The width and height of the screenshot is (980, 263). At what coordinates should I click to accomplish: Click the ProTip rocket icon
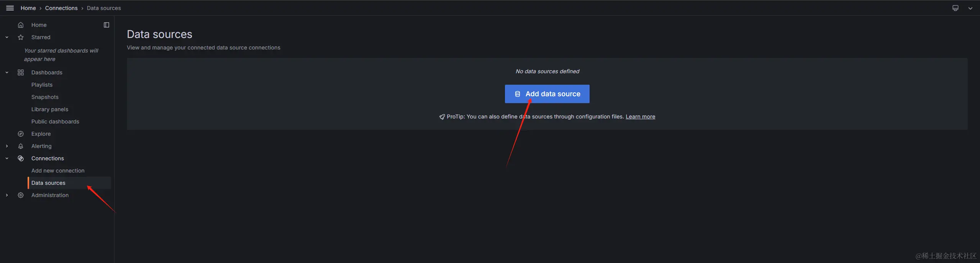point(442,117)
